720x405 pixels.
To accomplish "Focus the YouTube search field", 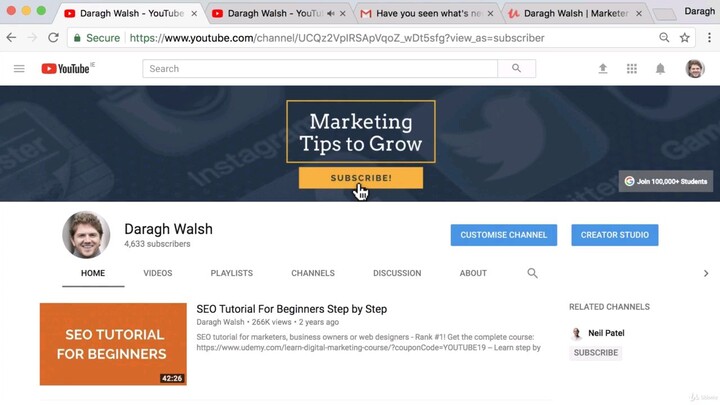I will click(320, 68).
